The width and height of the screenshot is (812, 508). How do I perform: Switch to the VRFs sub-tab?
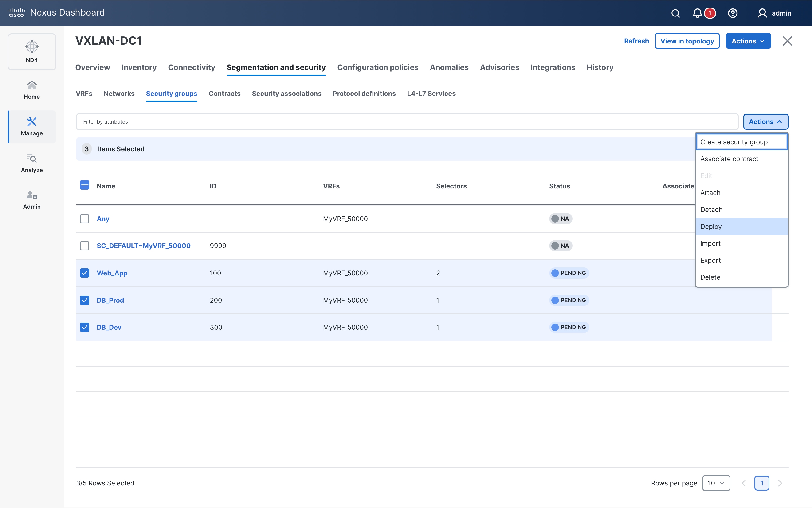point(84,94)
